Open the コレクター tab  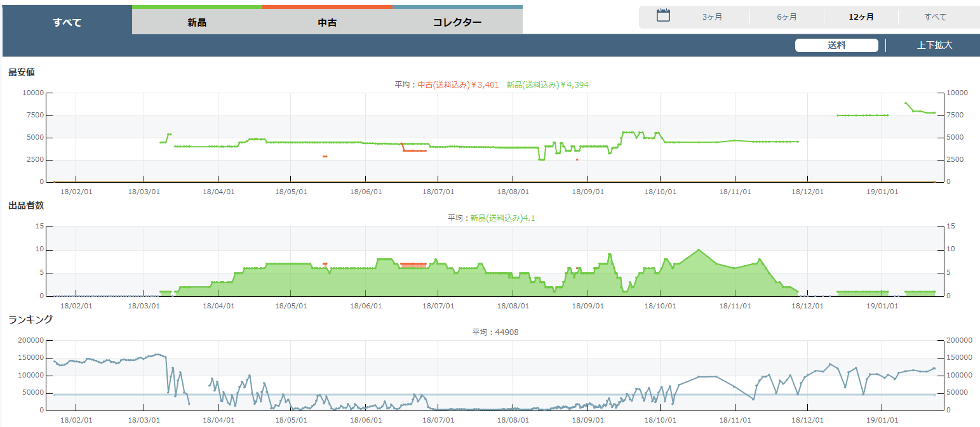click(457, 23)
